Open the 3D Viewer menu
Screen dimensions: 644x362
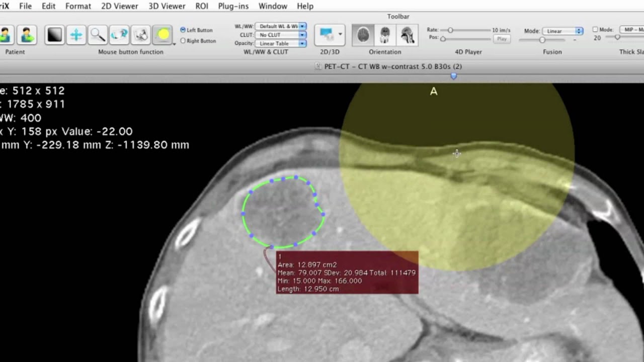click(167, 6)
